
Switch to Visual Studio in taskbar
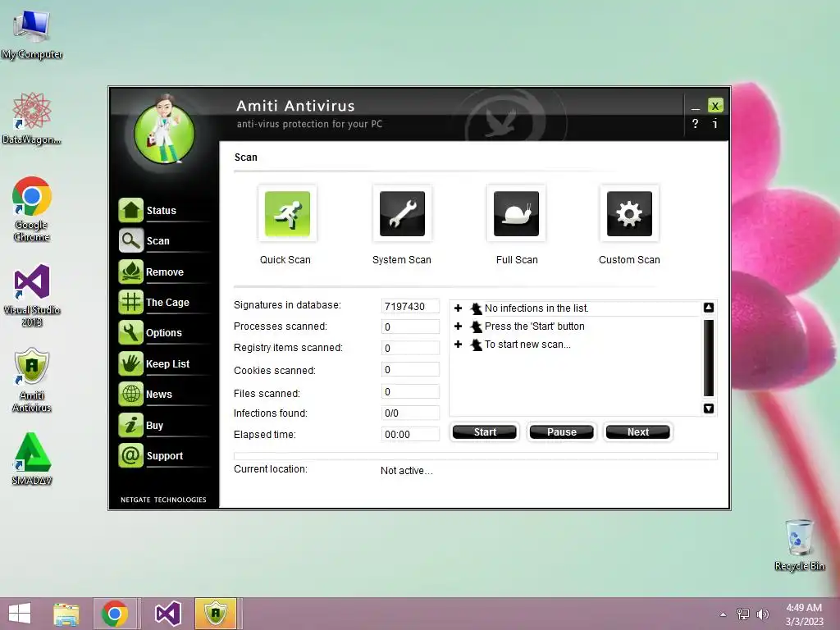pos(167,614)
